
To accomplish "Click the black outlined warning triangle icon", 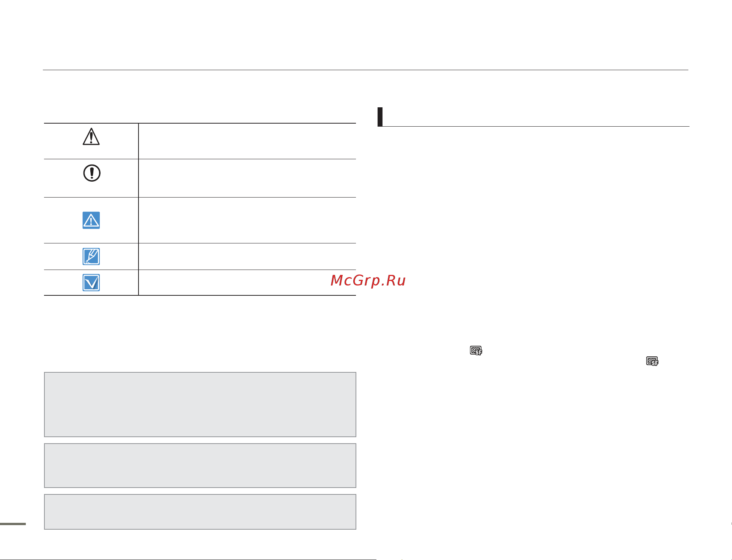I will [91, 136].
